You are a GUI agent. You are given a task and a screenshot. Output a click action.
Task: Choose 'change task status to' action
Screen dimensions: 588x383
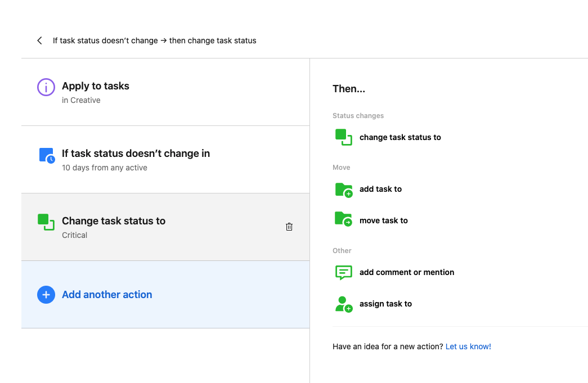click(400, 137)
